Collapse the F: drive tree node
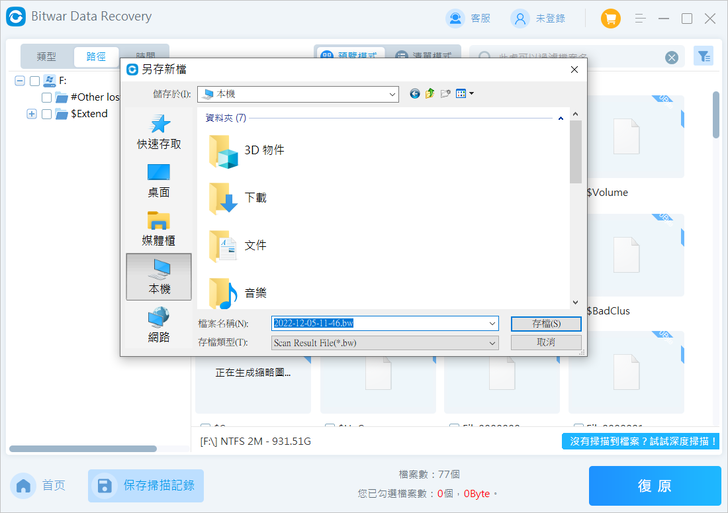 (20, 81)
